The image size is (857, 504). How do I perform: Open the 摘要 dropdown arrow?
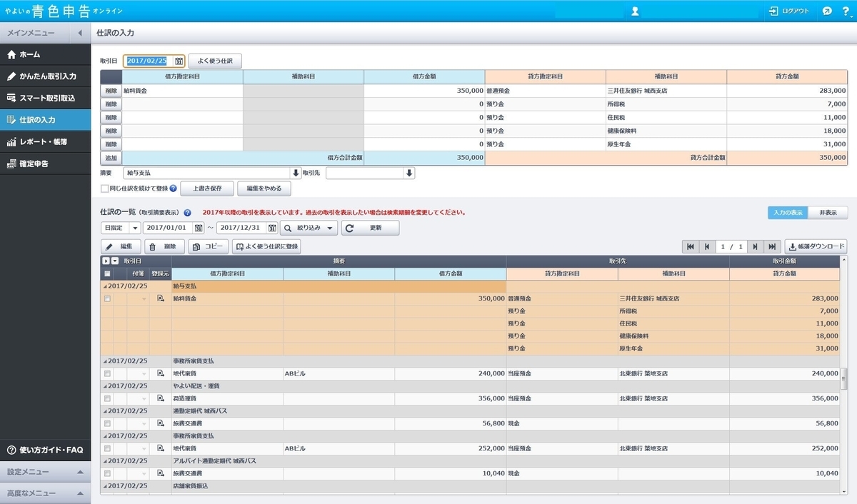click(x=296, y=173)
